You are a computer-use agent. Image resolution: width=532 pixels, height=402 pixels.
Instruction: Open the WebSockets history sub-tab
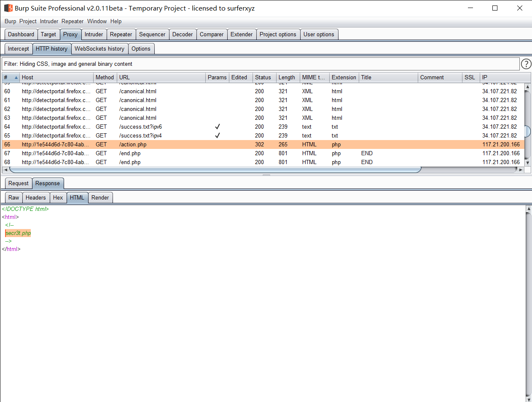click(x=99, y=49)
